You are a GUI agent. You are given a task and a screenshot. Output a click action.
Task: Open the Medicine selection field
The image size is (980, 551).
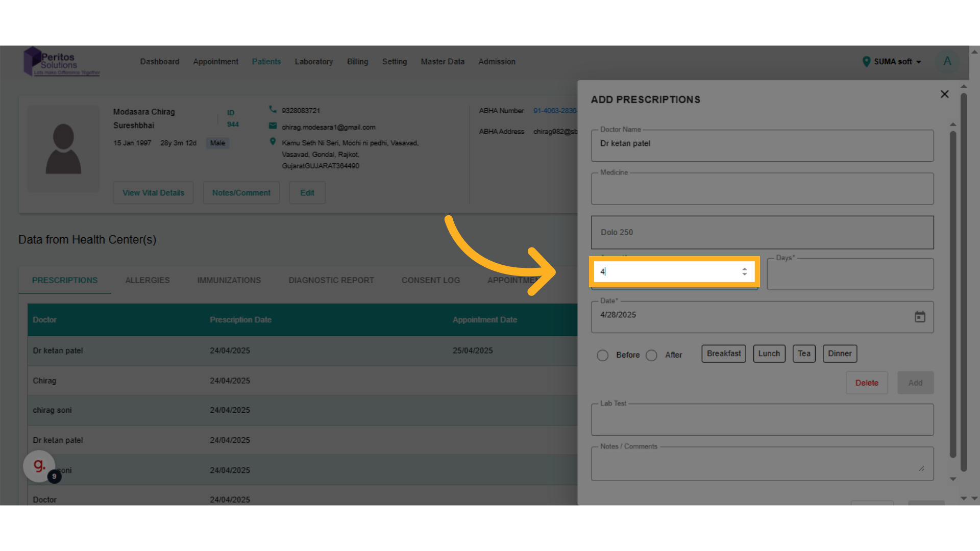coord(762,189)
